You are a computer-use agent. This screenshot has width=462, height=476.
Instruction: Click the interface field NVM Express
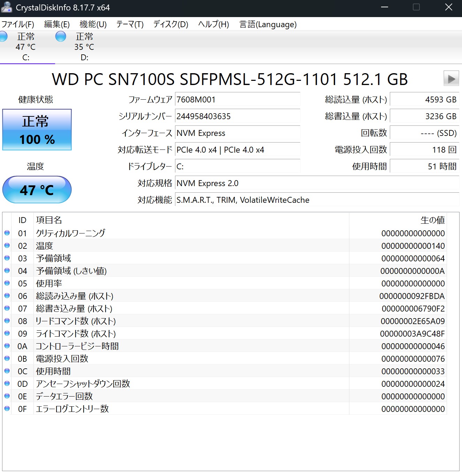coord(237,133)
